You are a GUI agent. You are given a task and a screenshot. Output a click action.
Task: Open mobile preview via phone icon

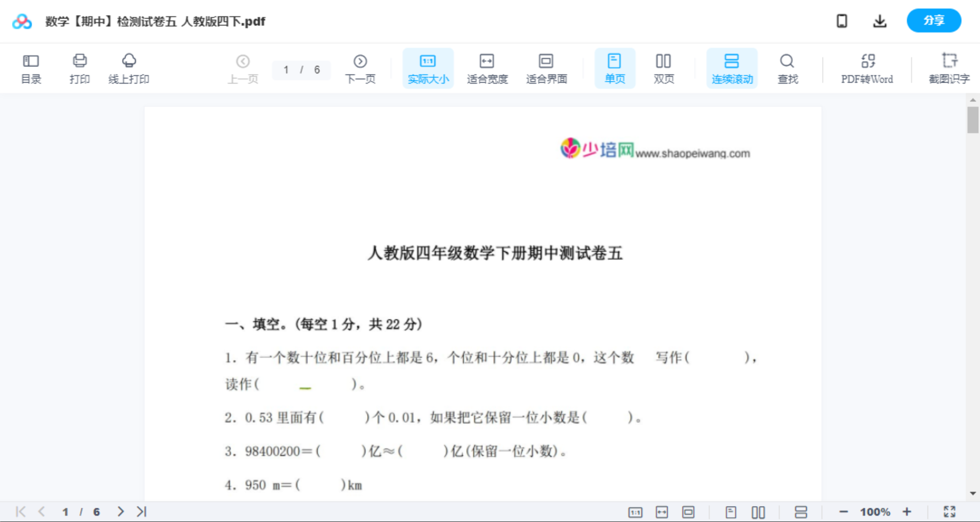point(842,20)
